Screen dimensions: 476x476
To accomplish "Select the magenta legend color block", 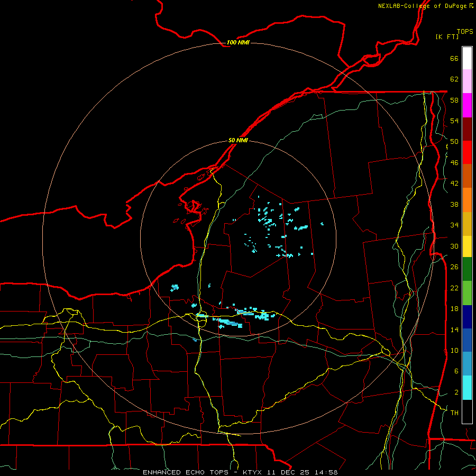I will (x=467, y=105).
